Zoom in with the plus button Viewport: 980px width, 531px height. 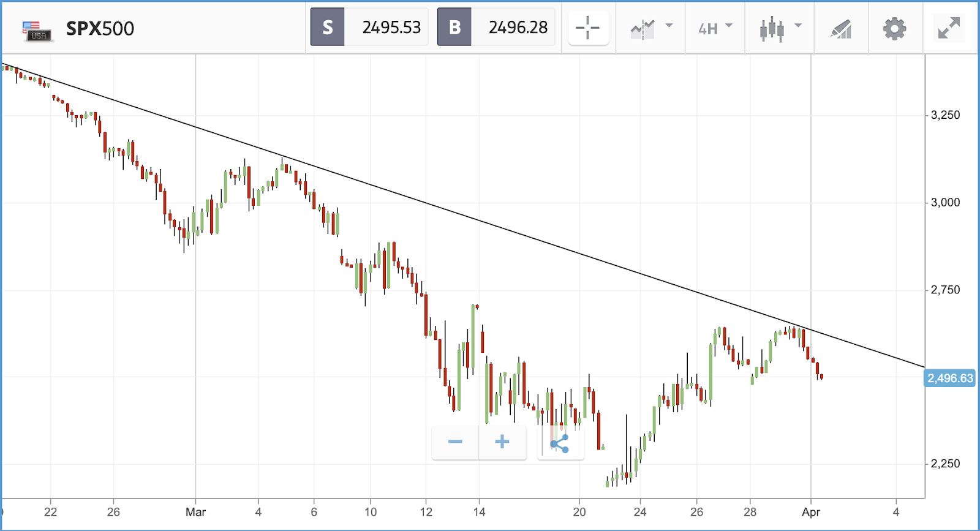502,442
